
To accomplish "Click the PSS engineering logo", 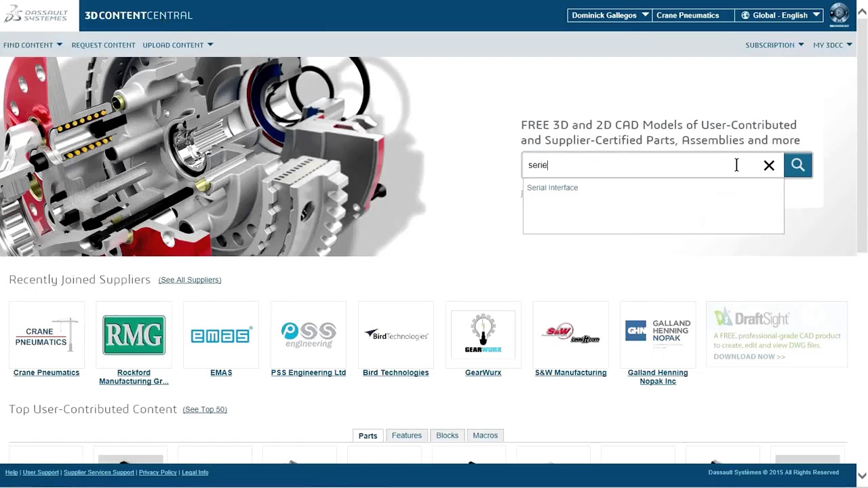I will [309, 335].
